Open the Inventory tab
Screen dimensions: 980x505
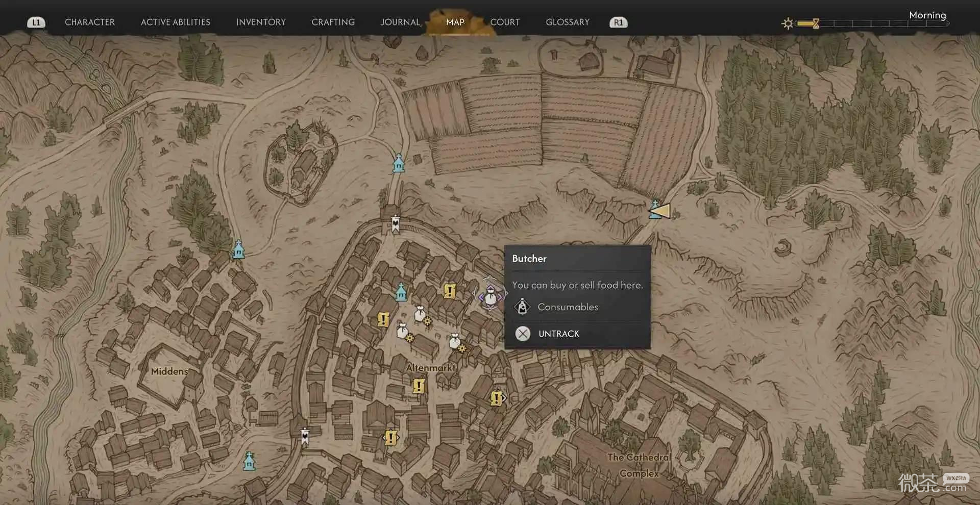click(261, 22)
